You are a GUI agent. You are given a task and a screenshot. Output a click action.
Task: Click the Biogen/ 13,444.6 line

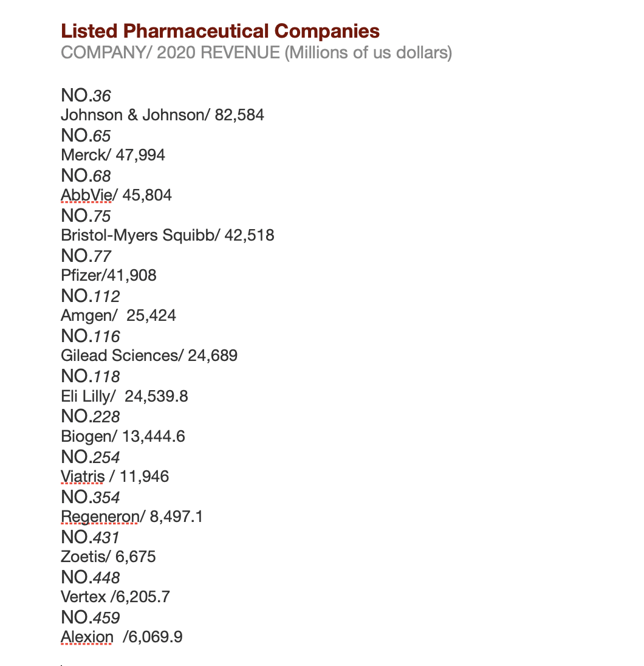click(x=123, y=436)
